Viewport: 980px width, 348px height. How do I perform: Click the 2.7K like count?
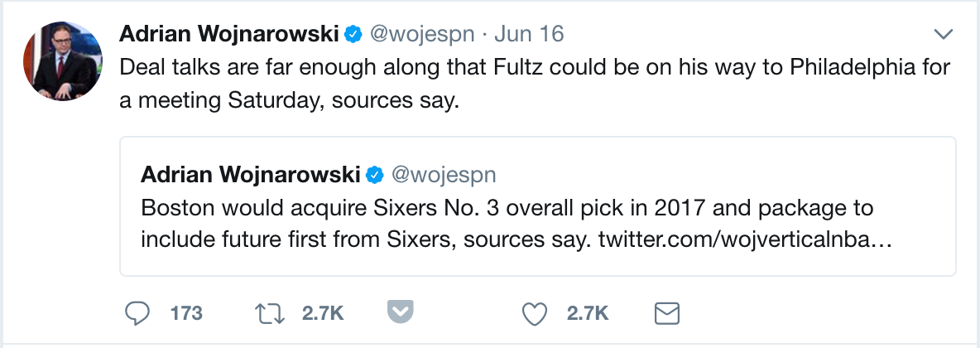point(588,313)
